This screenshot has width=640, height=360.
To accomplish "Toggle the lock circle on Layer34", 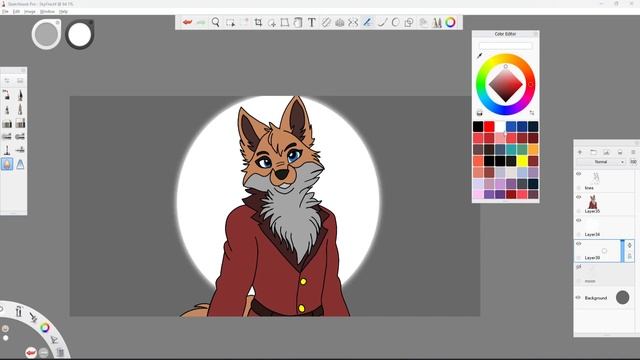I will tap(578, 234).
